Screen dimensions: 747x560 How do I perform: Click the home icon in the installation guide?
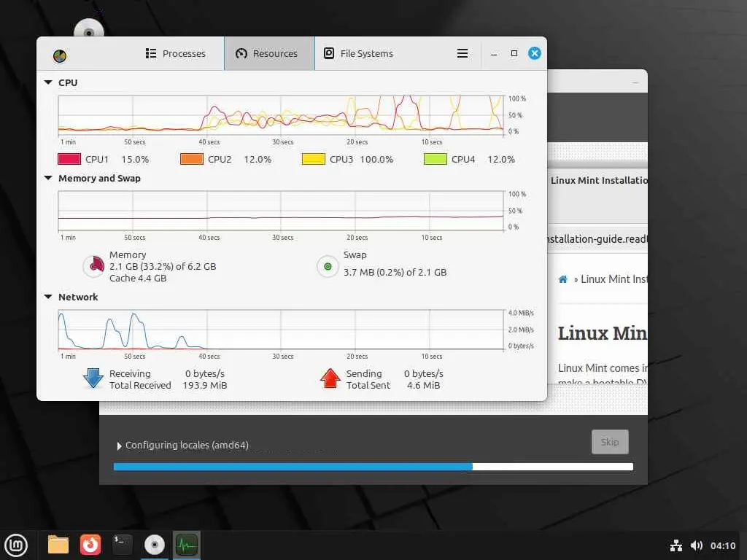coord(562,279)
